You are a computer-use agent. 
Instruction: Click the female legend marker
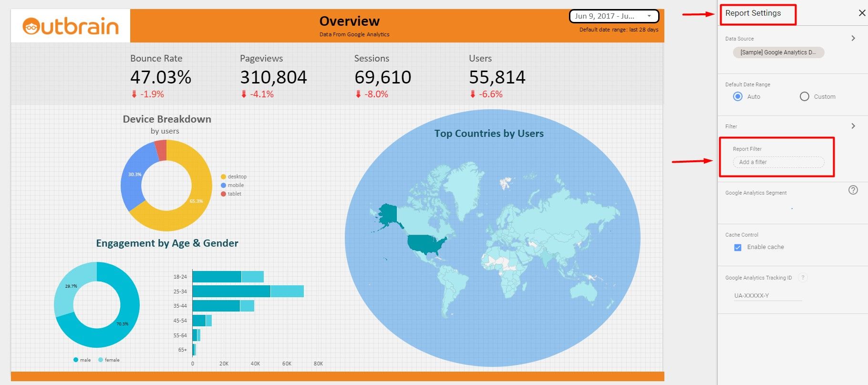click(101, 360)
